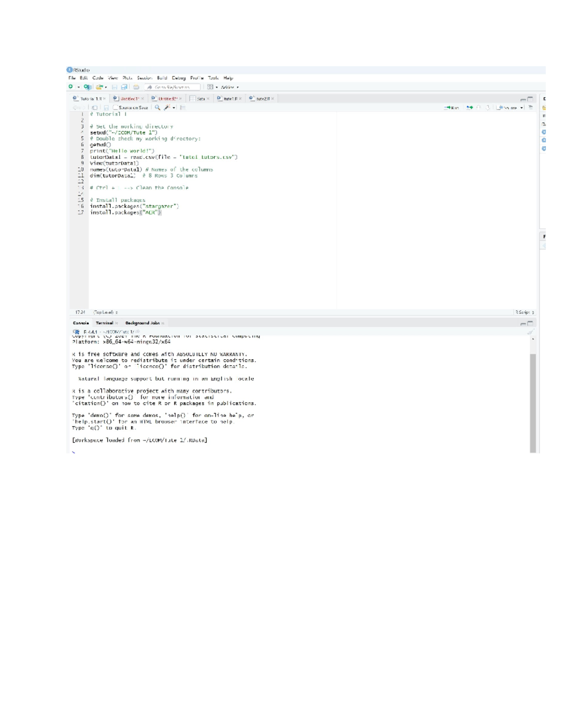The height and width of the screenshot is (728, 563).
Task: Open an existing file via the folder icon
Action: click(99, 87)
